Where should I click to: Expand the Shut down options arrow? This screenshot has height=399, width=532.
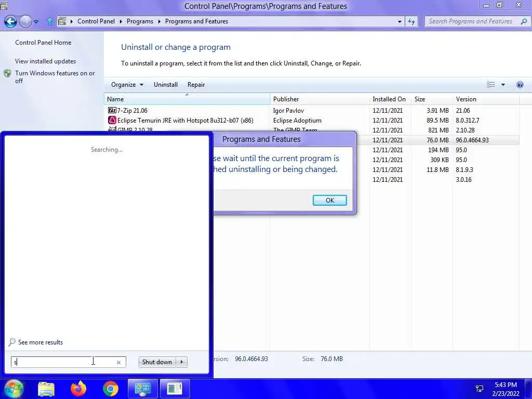tap(181, 362)
